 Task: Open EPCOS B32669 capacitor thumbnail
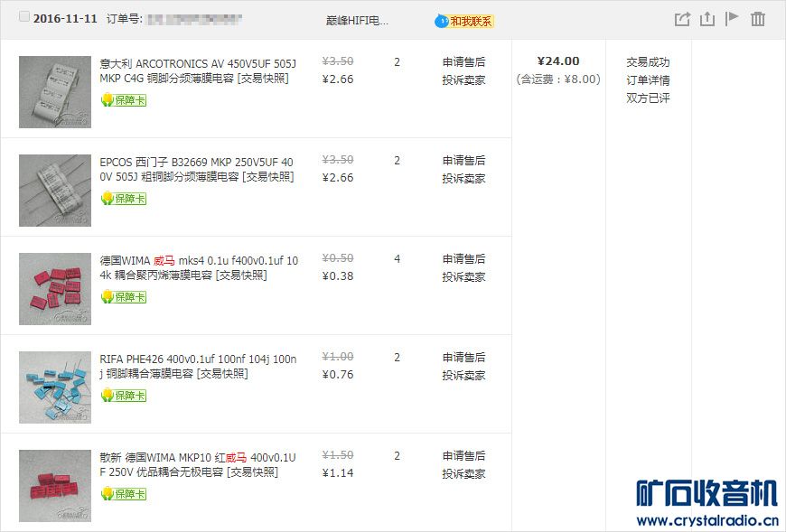55,191
